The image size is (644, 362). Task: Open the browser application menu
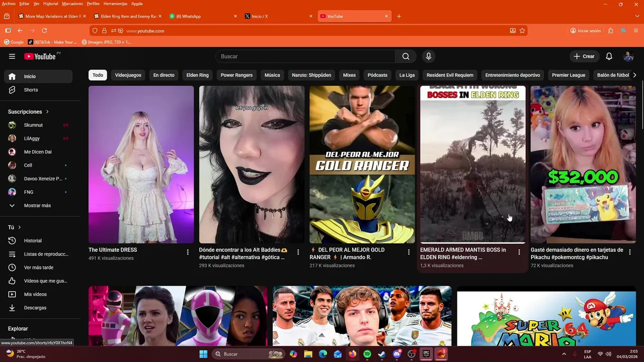tap(636, 31)
